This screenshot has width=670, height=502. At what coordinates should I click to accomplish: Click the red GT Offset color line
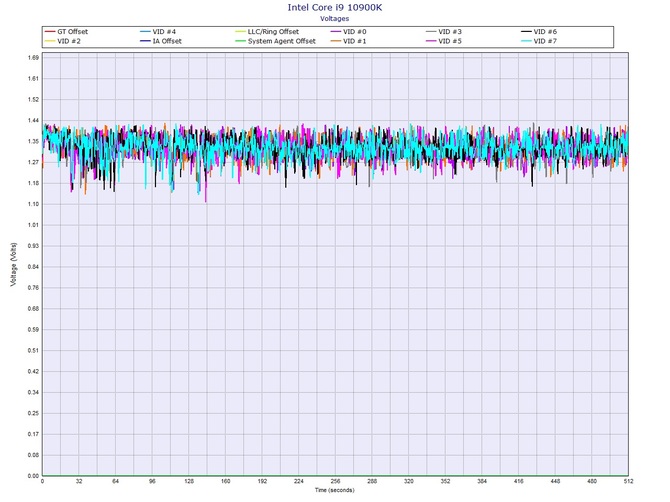pyautogui.click(x=50, y=32)
